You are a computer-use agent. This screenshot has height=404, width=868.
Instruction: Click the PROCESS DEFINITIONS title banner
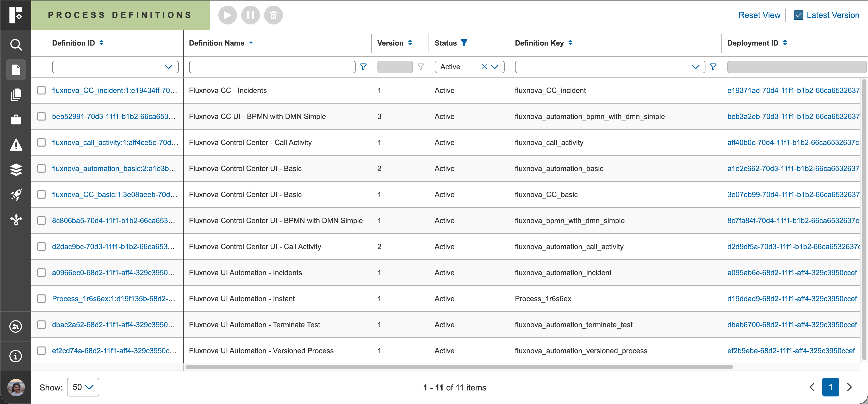[x=120, y=15]
